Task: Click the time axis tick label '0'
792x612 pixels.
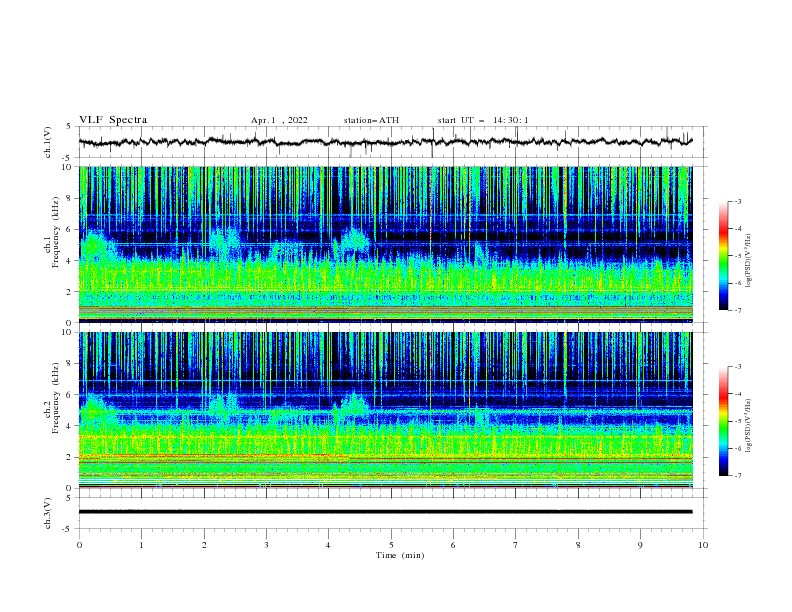Action: [79, 545]
